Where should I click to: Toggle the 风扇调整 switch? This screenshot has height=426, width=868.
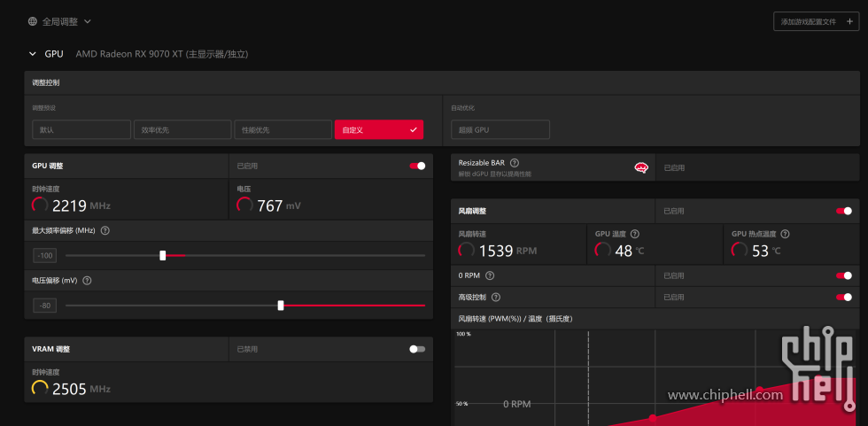(x=844, y=211)
